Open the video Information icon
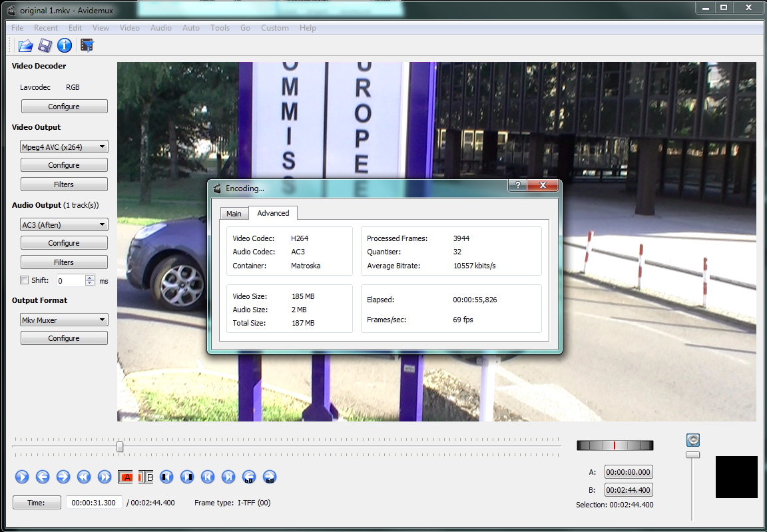 pos(65,45)
